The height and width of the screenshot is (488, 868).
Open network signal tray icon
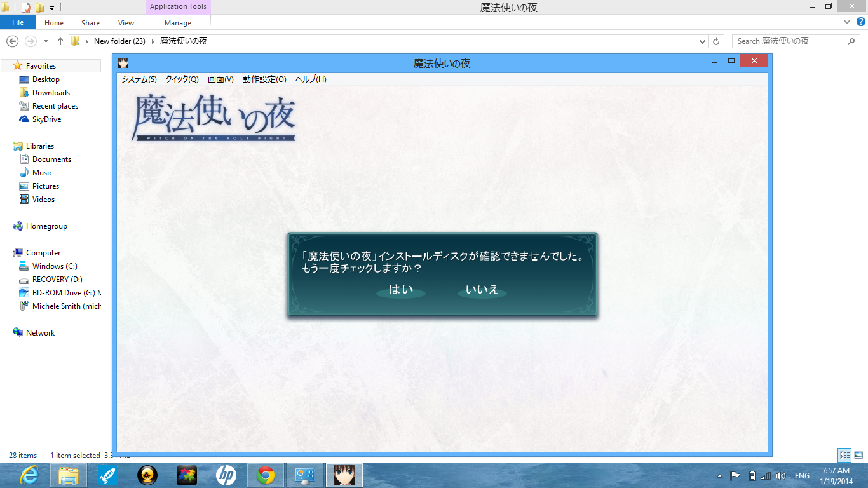[766, 476]
